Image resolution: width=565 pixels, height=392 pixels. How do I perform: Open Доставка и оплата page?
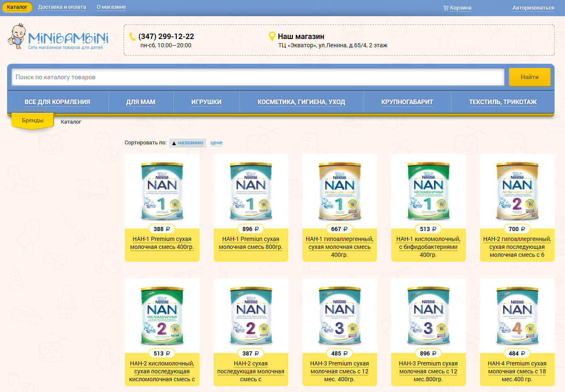tap(62, 7)
